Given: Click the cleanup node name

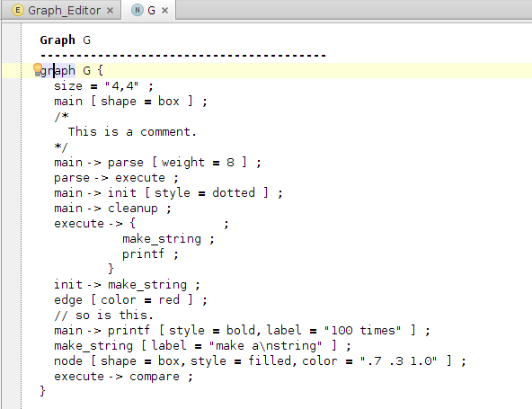Looking at the screenshot, I should click(x=133, y=209).
